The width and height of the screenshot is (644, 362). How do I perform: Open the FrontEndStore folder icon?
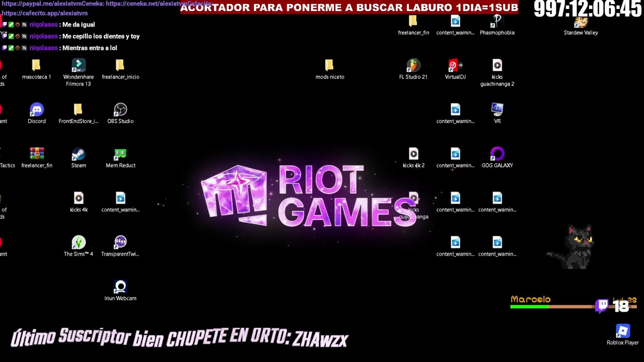[78, 114]
